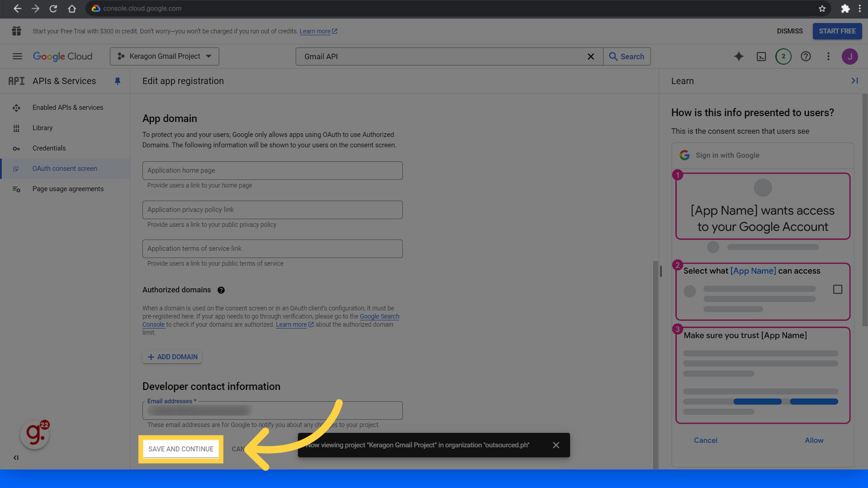Open the settings three-dot menu
This screenshot has width=868, height=488.
coord(828,56)
